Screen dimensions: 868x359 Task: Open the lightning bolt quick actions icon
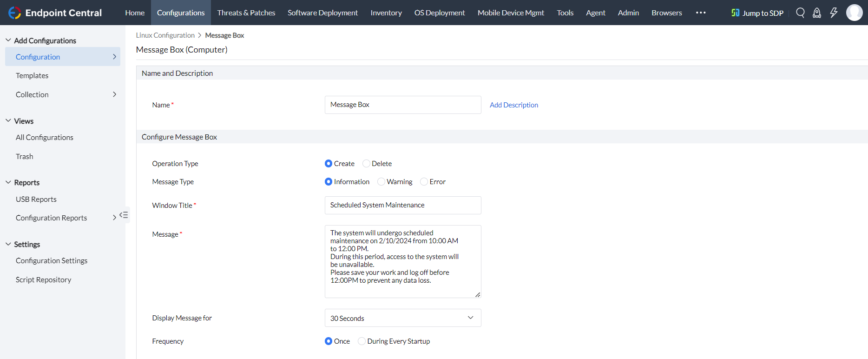[834, 13]
